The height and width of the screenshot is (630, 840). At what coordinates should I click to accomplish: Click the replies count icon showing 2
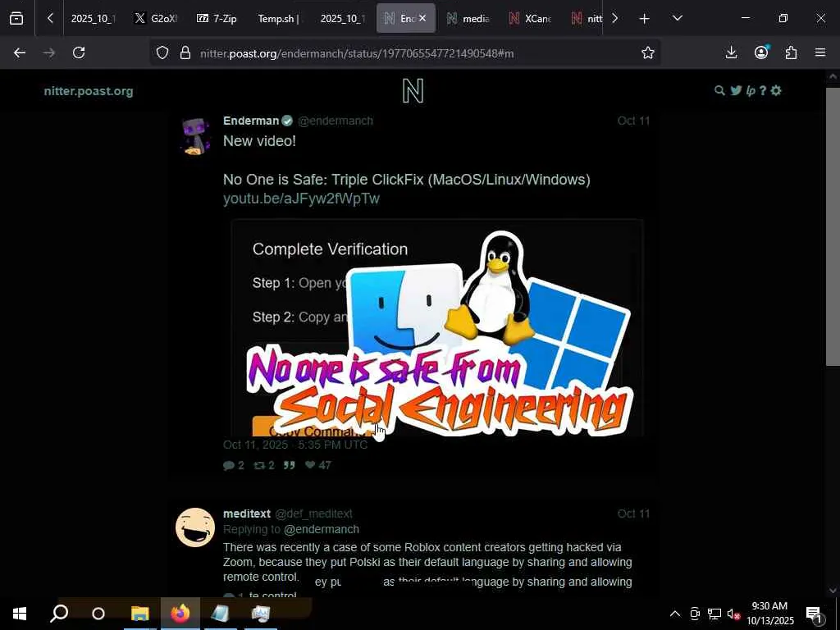click(x=234, y=465)
